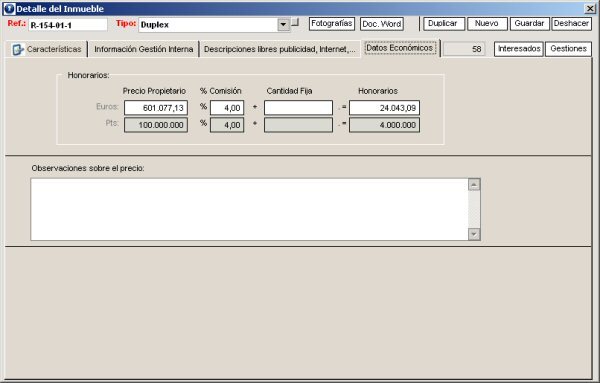Open the Información Gestión Interna tab
This screenshot has width=600, height=383.
click(x=143, y=49)
